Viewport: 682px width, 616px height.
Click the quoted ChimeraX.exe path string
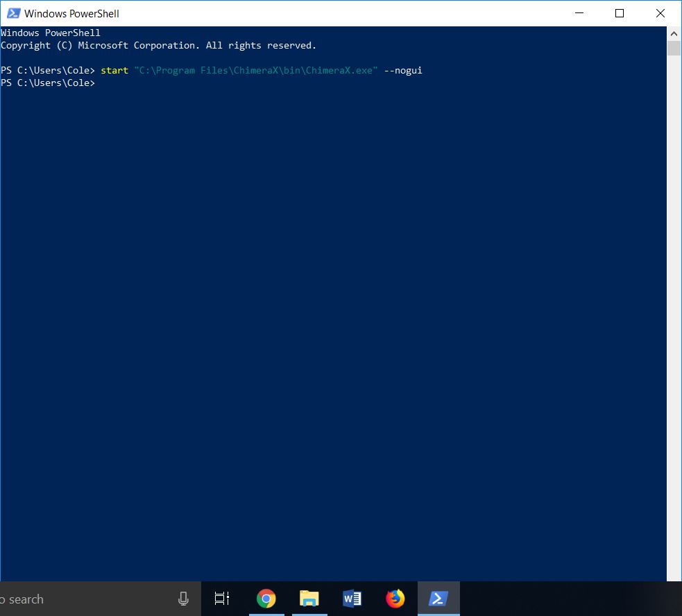point(256,71)
